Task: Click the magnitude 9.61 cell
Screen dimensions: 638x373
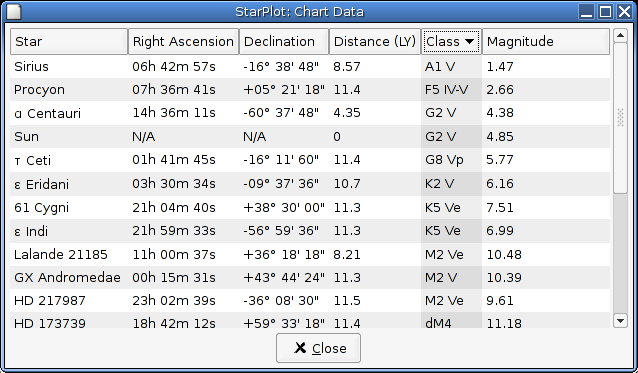Action: coord(500,301)
